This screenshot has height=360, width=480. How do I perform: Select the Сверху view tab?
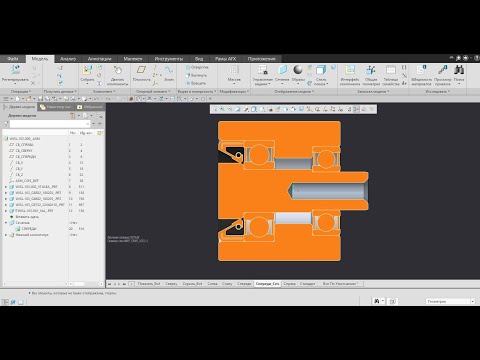[171, 284]
